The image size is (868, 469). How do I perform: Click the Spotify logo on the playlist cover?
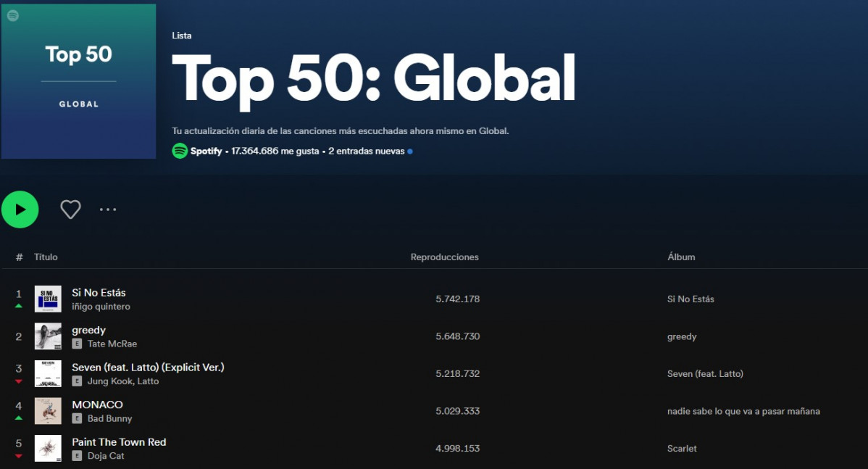tap(13, 15)
